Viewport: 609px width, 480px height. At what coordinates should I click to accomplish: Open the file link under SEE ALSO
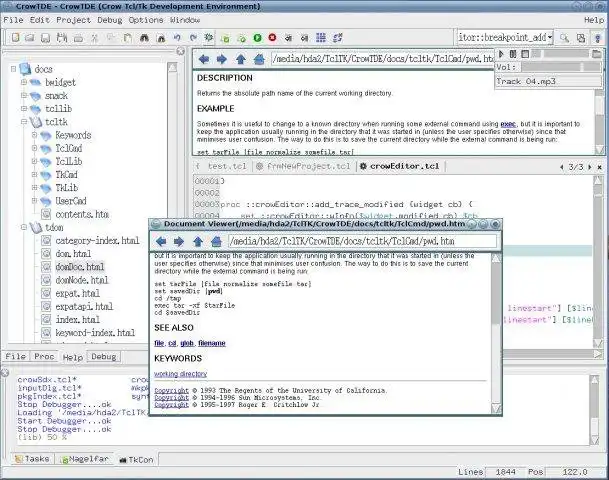(159, 343)
